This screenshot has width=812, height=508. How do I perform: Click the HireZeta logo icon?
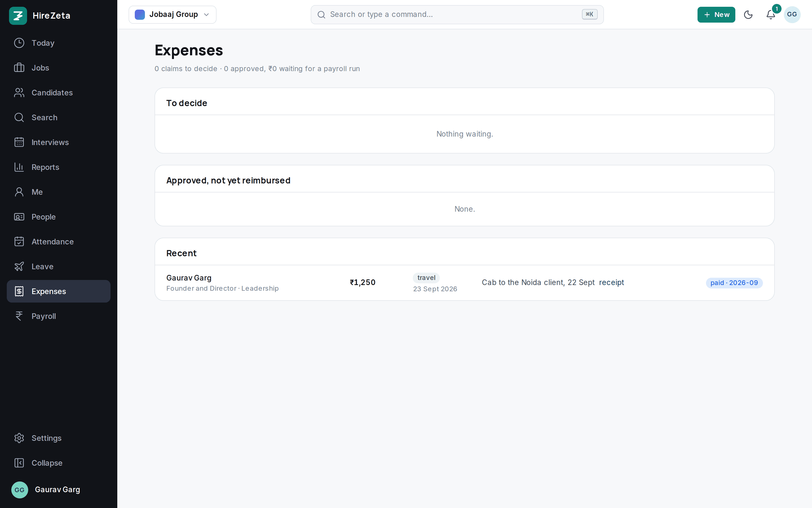coord(18,16)
